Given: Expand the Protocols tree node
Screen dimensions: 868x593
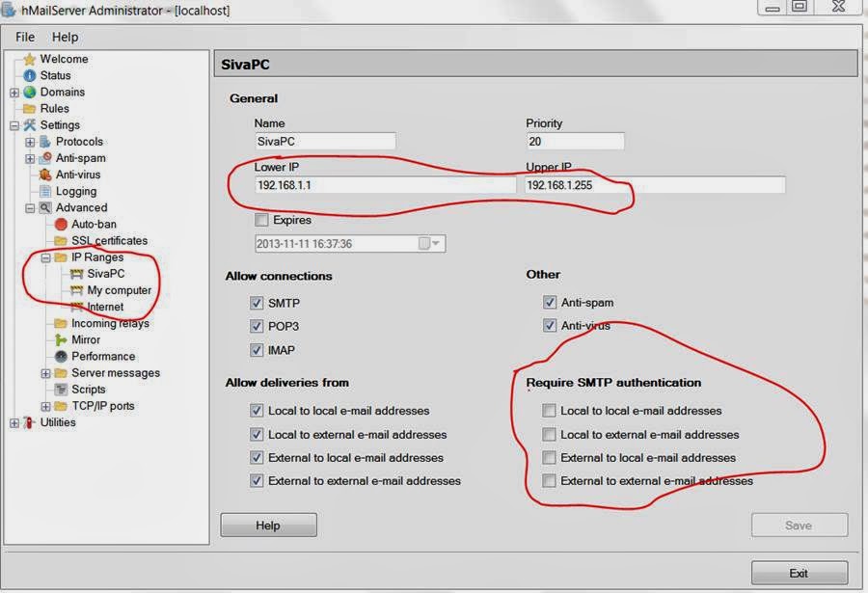Looking at the screenshot, I should pyautogui.click(x=30, y=143).
